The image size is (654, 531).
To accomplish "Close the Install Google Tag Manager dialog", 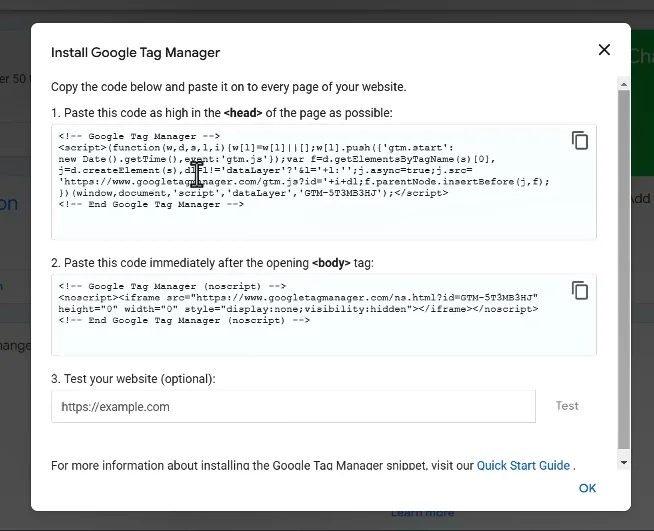I will click(604, 50).
